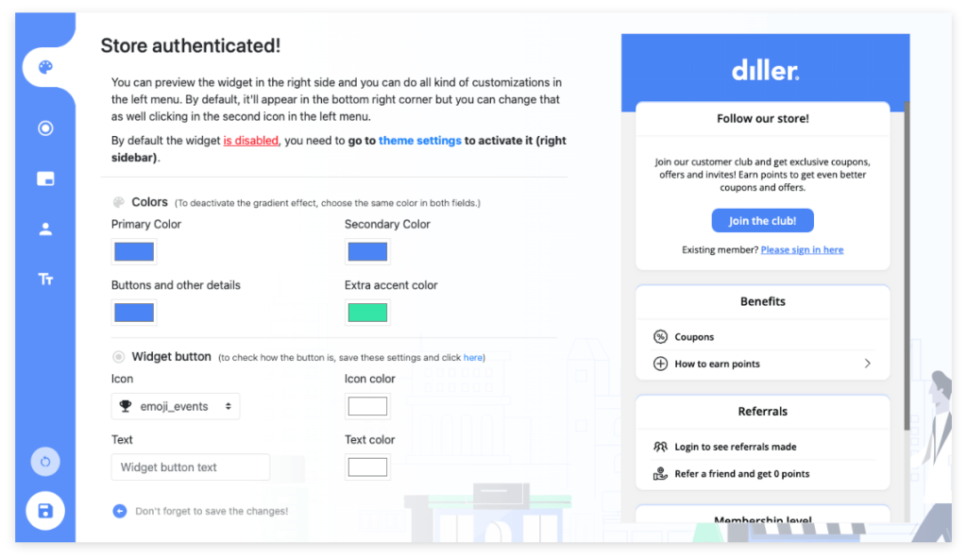Click the Join the club! button
The height and width of the screenshot is (560, 967).
pos(762,220)
